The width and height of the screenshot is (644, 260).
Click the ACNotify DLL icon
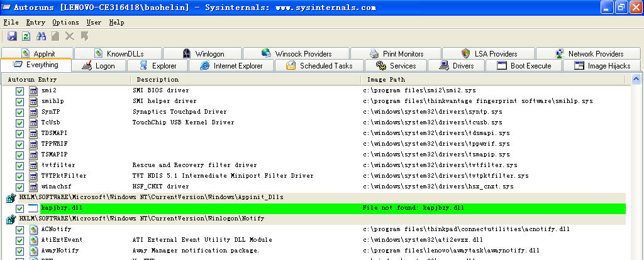pos(33,230)
